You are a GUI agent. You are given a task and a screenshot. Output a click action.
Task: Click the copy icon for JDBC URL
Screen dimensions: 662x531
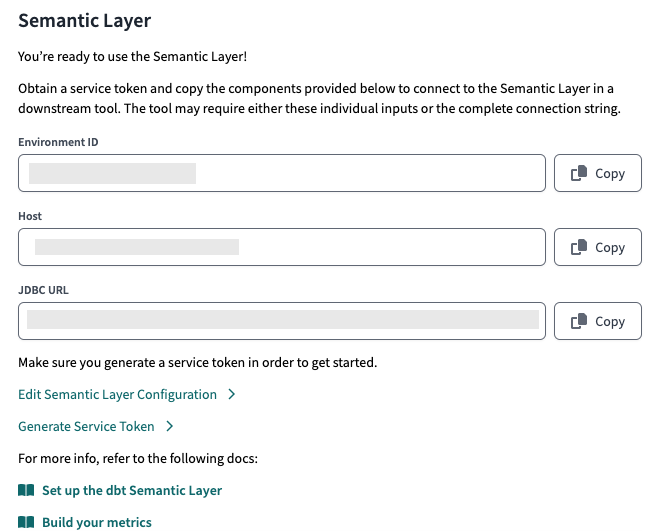[579, 322]
